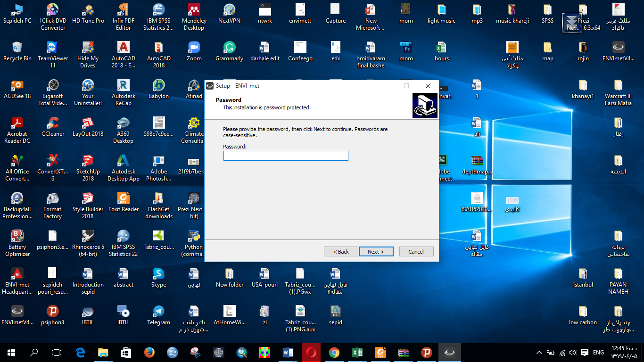The height and width of the screenshot is (362, 644).
Task: Open psiphon3 desktop icon
Action: (x=53, y=315)
